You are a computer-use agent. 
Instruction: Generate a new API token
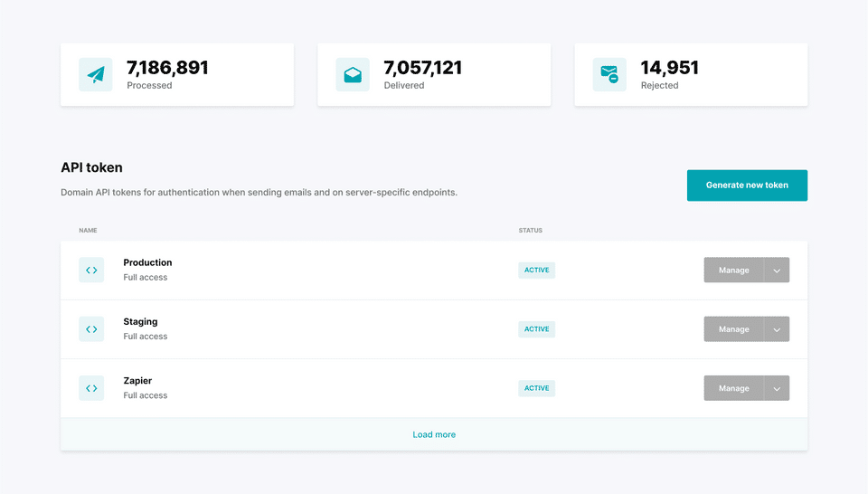pyautogui.click(x=747, y=185)
